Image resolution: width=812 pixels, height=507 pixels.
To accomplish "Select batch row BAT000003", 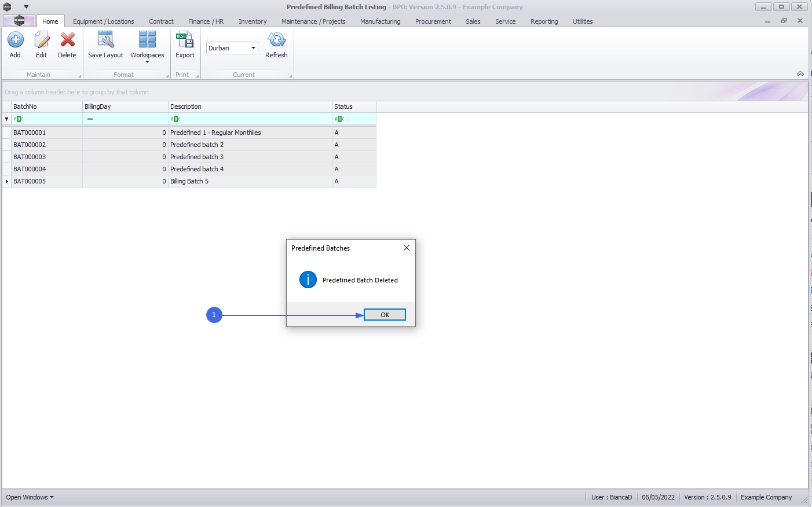I will (189, 157).
